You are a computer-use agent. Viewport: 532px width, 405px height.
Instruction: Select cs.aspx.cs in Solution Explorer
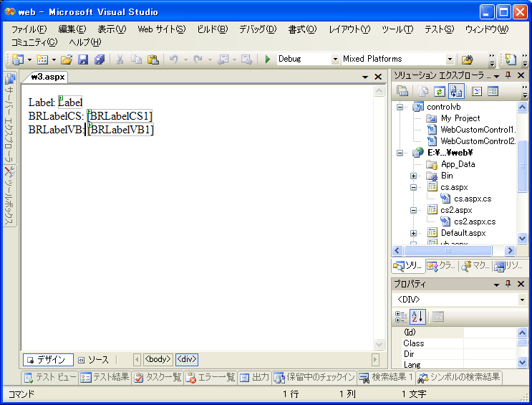coord(473,199)
